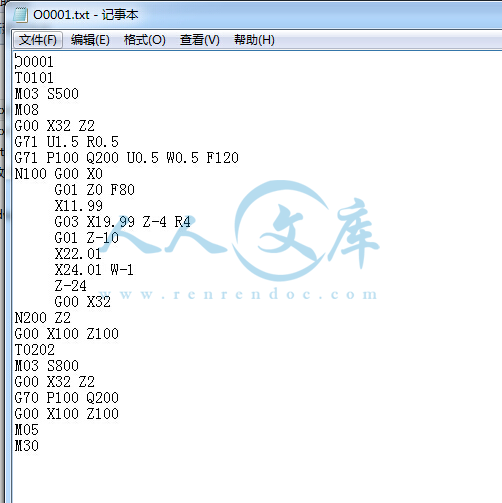The height and width of the screenshot is (503, 502).
Task: Open the 帮助(H) menu
Action: pyautogui.click(x=254, y=40)
